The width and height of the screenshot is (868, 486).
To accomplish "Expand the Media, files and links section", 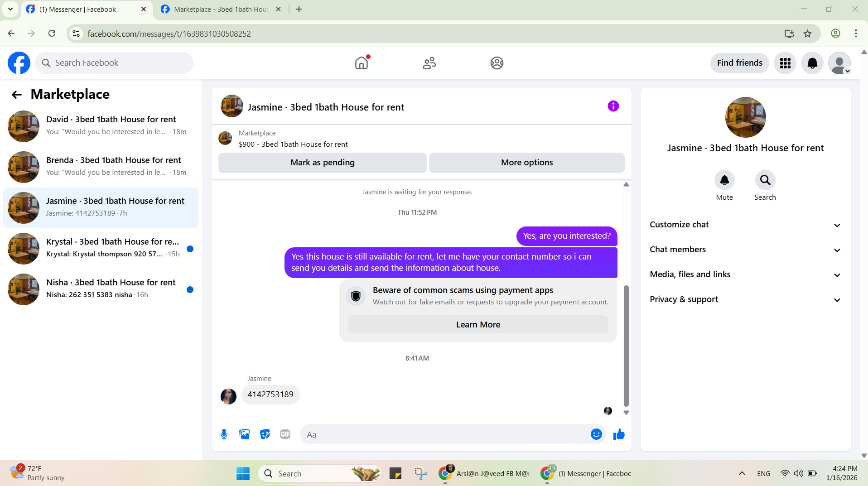I will pyautogui.click(x=745, y=274).
